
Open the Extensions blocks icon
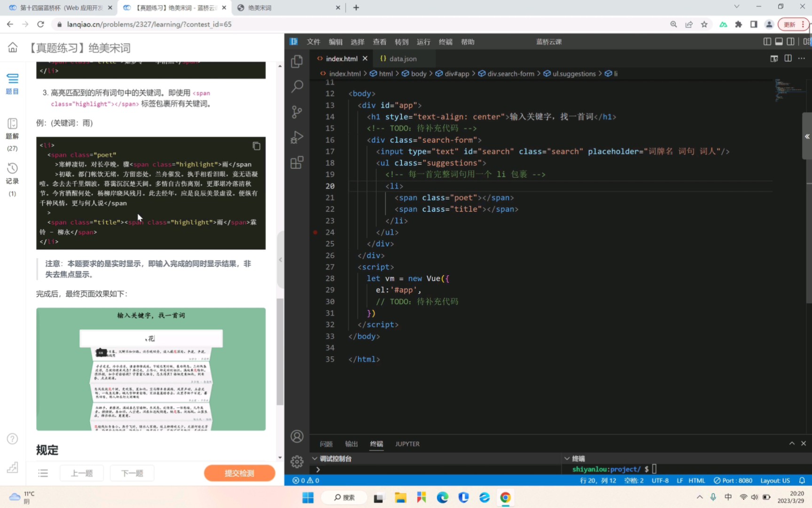[x=297, y=163]
